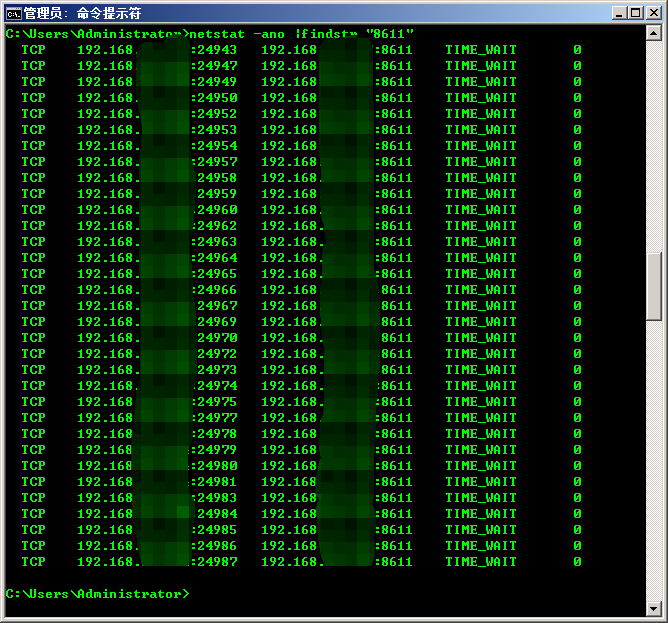This screenshot has height=623, width=668.
Task: Click local port :24983
Action: point(214,498)
